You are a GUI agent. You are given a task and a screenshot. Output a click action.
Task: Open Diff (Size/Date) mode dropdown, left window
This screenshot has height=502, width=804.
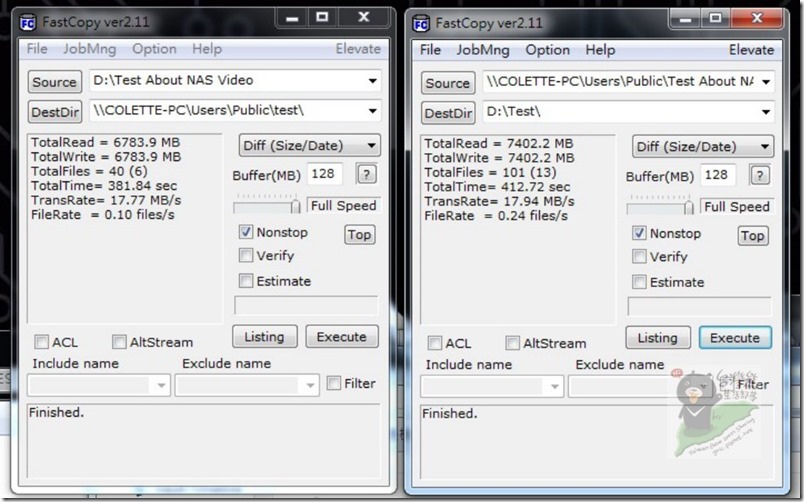coord(309,146)
